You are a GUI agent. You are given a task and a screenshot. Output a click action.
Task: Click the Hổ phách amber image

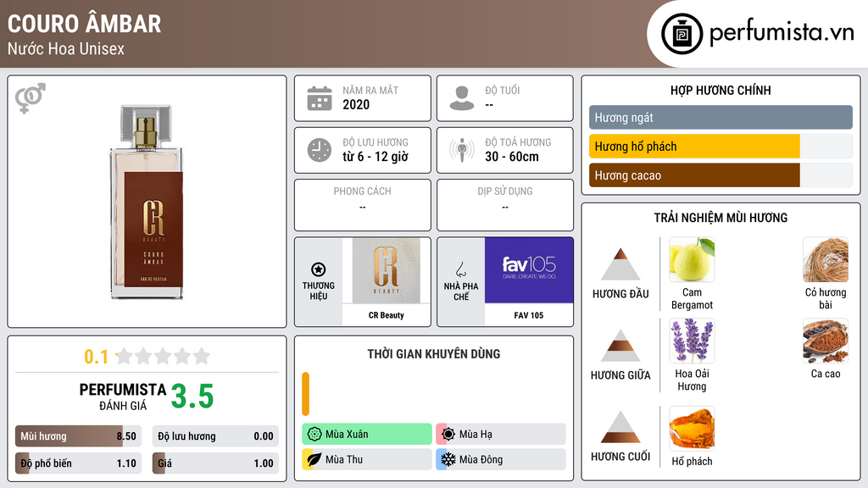pos(692,428)
